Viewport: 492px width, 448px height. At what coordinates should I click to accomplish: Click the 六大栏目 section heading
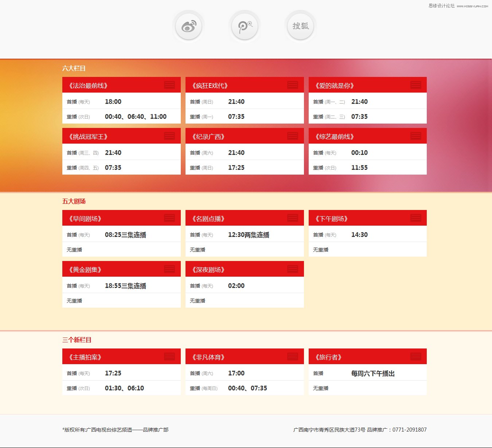[74, 68]
